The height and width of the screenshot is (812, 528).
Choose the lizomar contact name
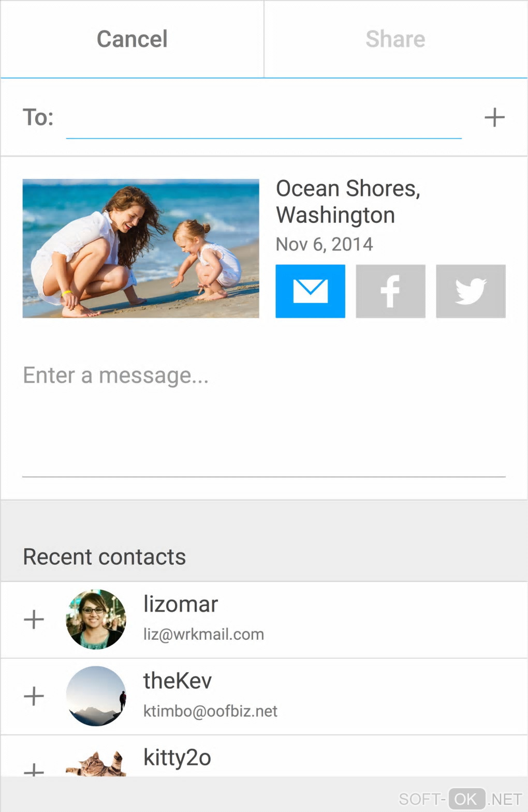pyautogui.click(x=181, y=604)
